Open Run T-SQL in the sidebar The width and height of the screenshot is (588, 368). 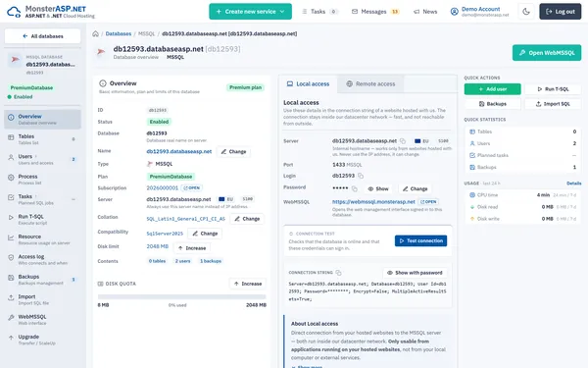tap(42, 219)
